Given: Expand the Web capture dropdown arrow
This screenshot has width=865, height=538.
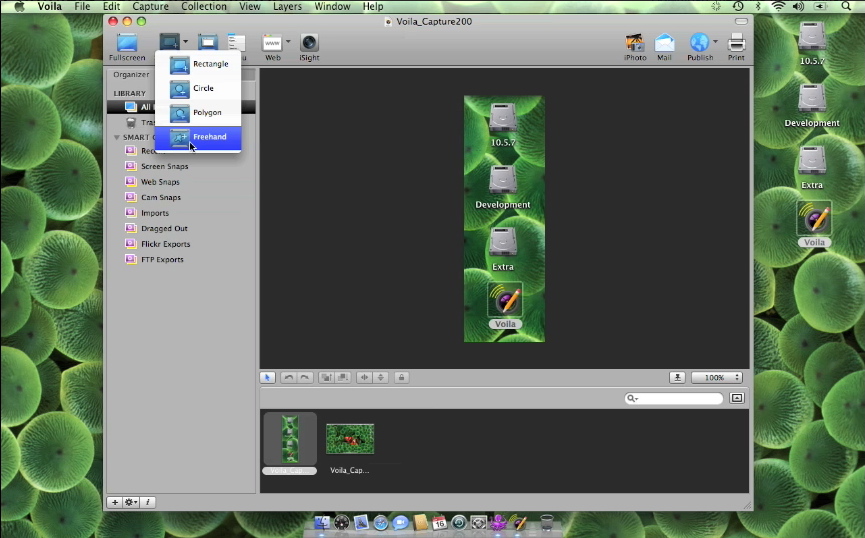Looking at the screenshot, I should pos(288,41).
